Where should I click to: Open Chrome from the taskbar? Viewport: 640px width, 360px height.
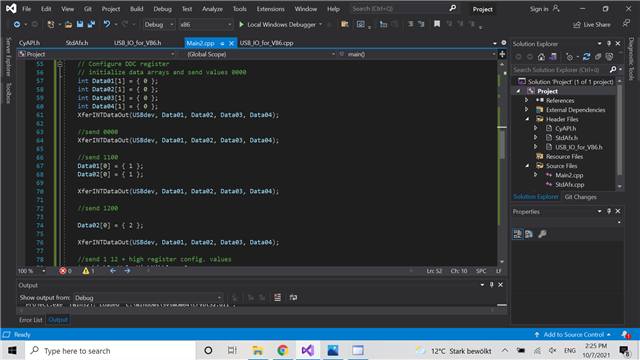click(x=282, y=350)
